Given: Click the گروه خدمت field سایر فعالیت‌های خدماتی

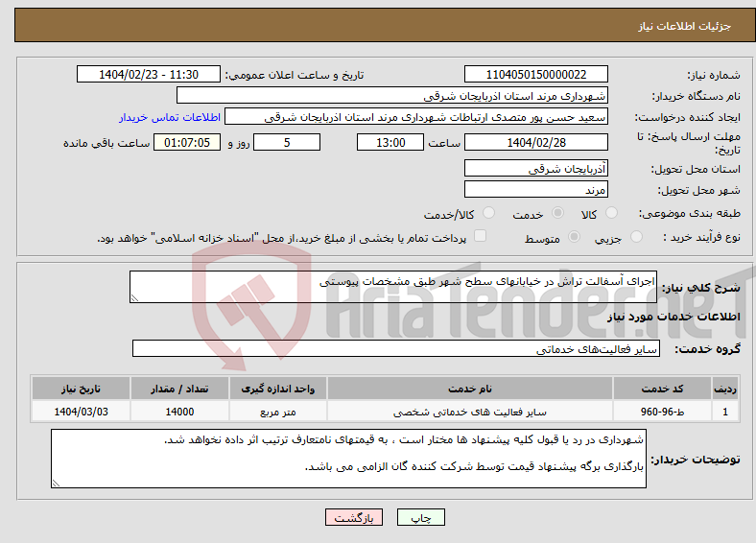Looking at the screenshot, I should (x=396, y=348).
